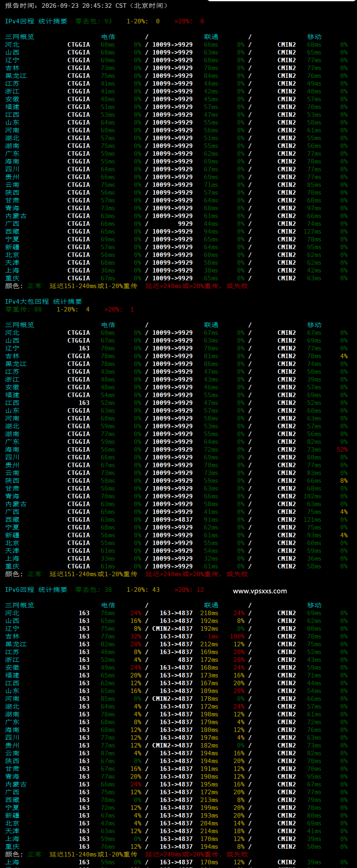Select the "IPv6回程 统计摘要" heading
This screenshot has height=868, width=357.
coord(36,590)
